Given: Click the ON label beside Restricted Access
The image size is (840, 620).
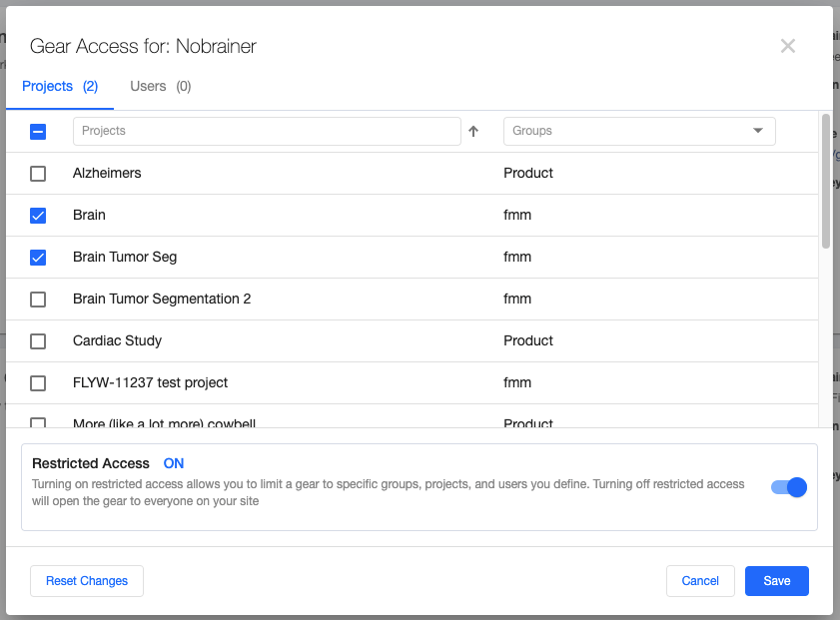Looking at the screenshot, I should point(173,463).
